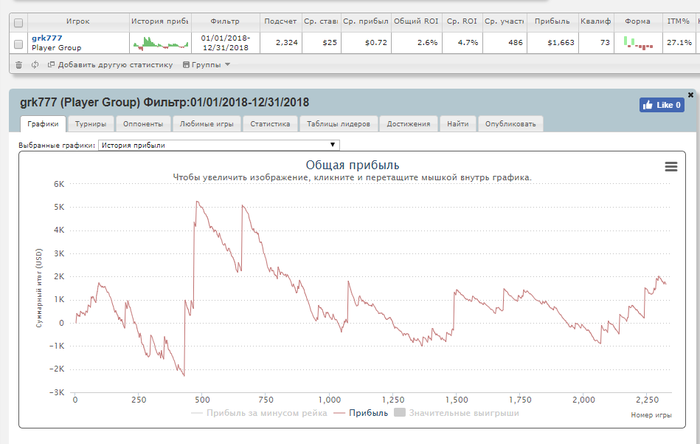The height and width of the screenshot is (444, 700).
Task: Switch to the Найти tab
Action: coord(458,124)
